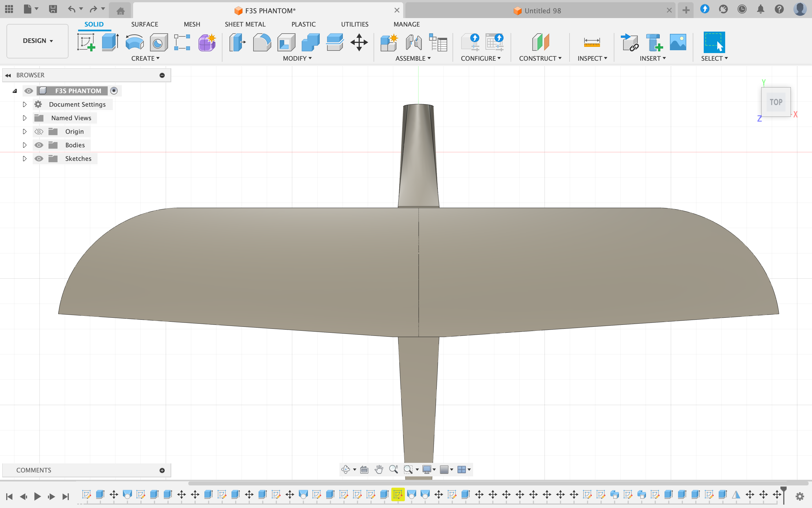Jump to the timeline beginning
The width and height of the screenshot is (812, 508).
click(9, 496)
